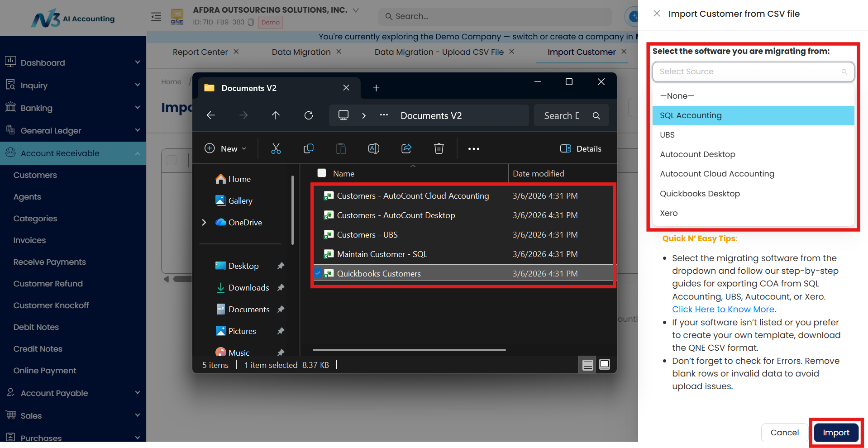The height and width of the screenshot is (448, 868).
Task: Click the Copy icon in Explorer toolbar
Action: pyautogui.click(x=309, y=148)
